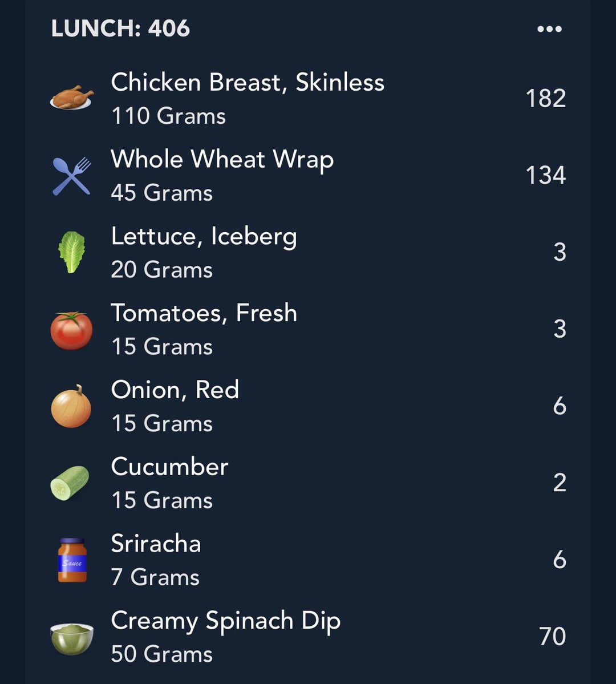Tap the fork and spoon icon

[71, 176]
